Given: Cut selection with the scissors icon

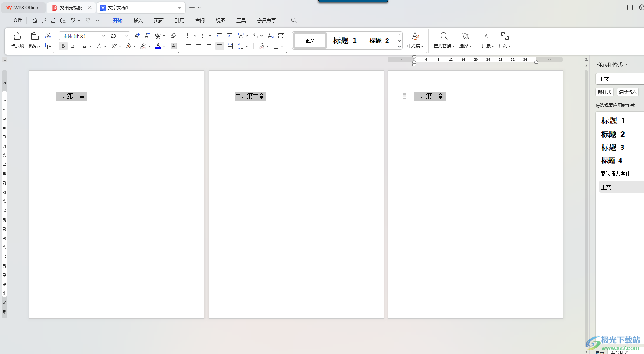Looking at the screenshot, I should [48, 36].
